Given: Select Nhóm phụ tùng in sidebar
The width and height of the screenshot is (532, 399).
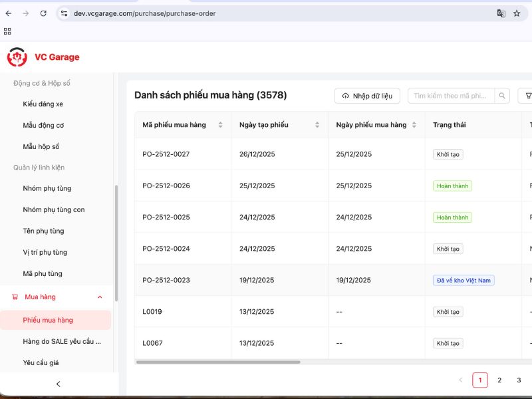Looking at the screenshot, I should (47, 188).
